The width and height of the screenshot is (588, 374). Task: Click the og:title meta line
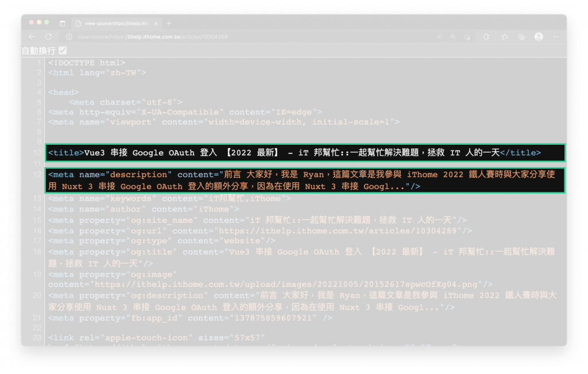pyautogui.click(x=301, y=257)
